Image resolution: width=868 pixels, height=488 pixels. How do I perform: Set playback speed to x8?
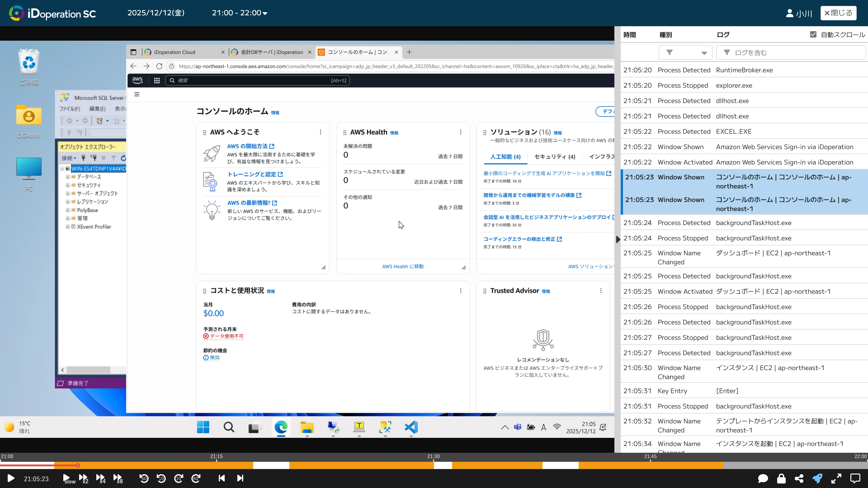pyautogui.click(x=118, y=478)
